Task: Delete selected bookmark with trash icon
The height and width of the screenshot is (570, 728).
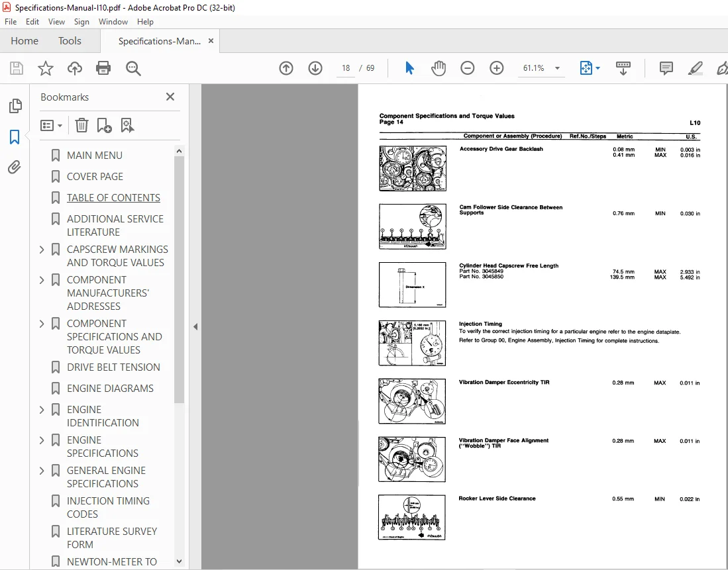Action: [x=81, y=125]
